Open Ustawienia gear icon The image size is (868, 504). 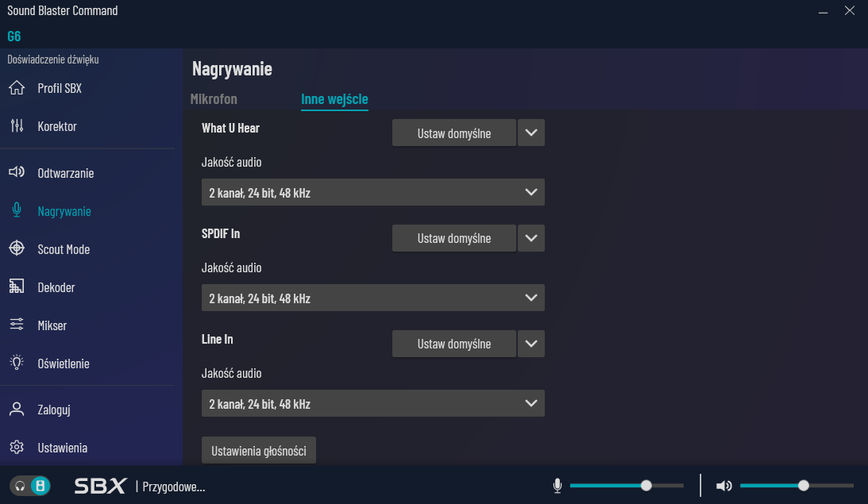click(x=17, y=447)
